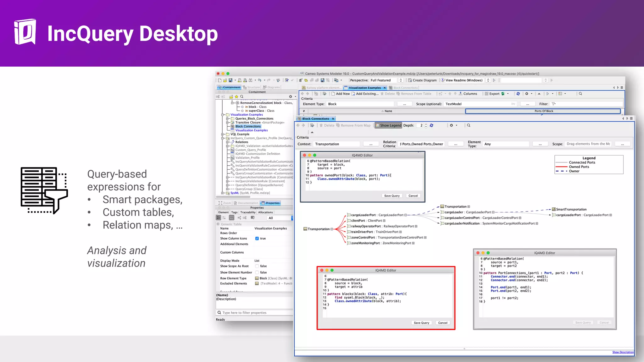Open Containment panel gear options

coord(291,97)
